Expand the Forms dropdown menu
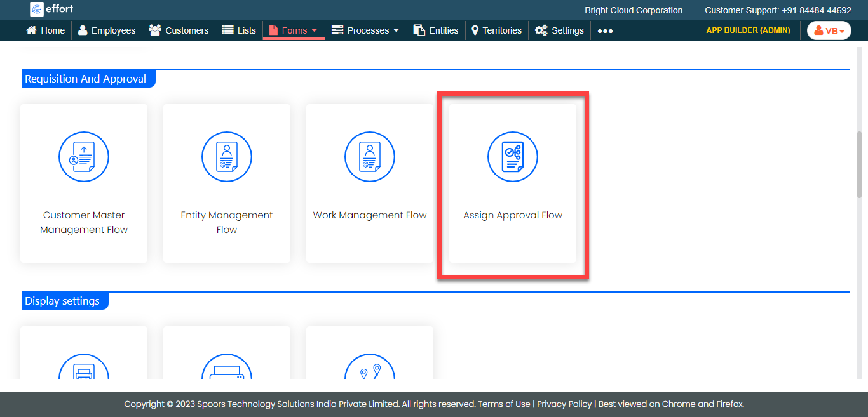Viewport: 868px width, 417px height. [x=294, y=30]
